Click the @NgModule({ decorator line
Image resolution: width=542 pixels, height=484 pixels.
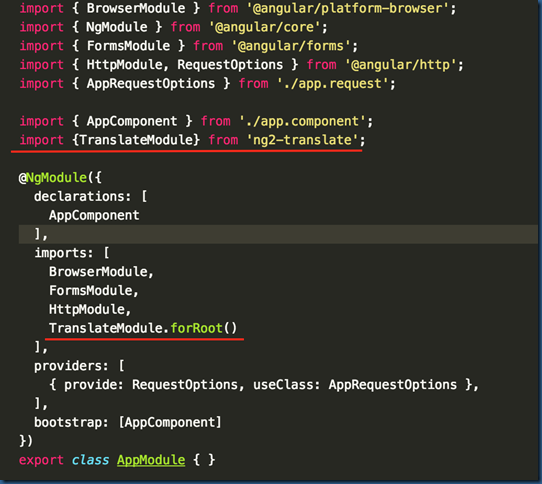click(60, 178)
